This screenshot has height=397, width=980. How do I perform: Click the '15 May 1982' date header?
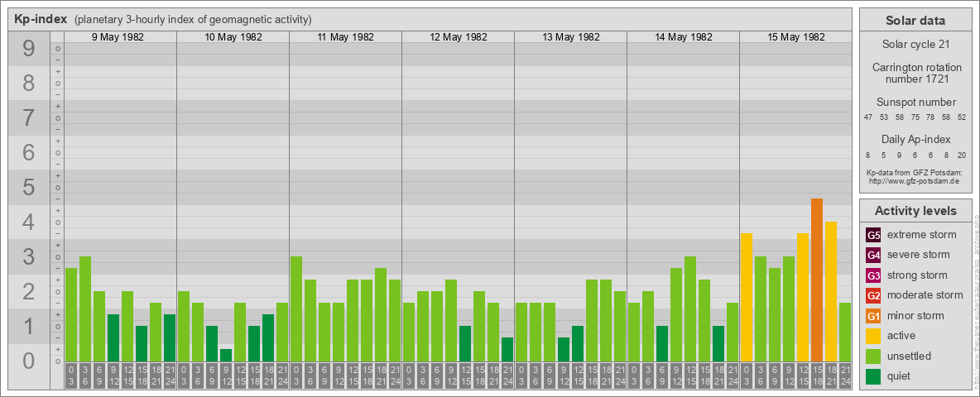point(795,37)
